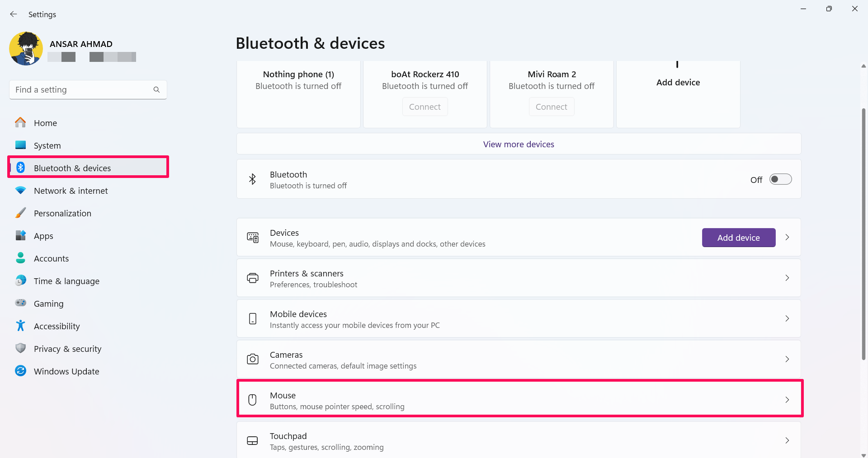This screenshot has height=458, width=868.
Task: Open Accessibility section
Action: tap(88, 326)
